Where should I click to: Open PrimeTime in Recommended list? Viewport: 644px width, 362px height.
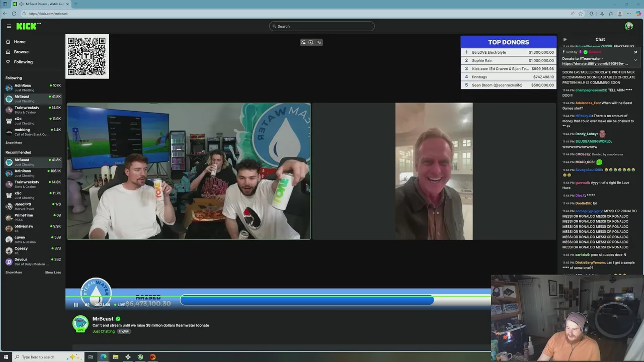pos(33,217)
